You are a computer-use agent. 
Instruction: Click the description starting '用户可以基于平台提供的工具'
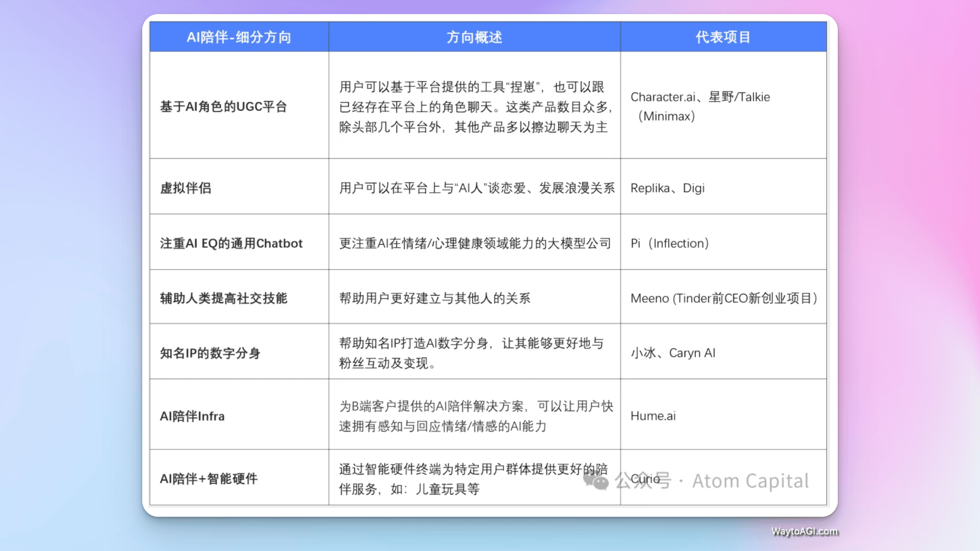tap(475, 107)
